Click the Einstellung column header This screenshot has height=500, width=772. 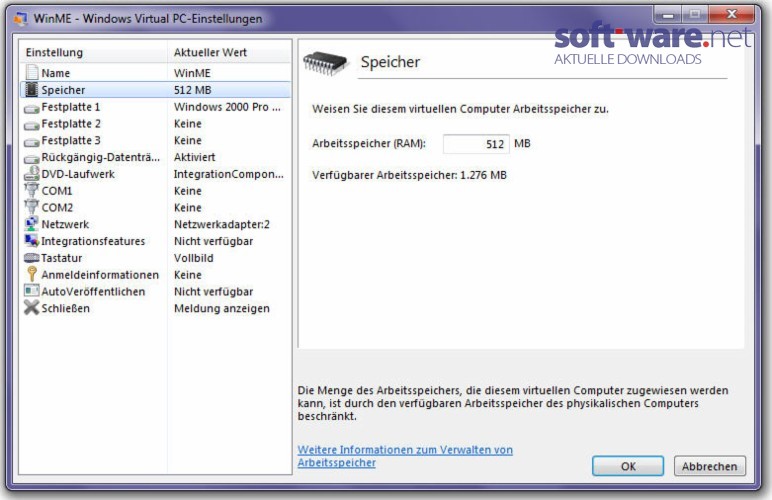(94, 52)
